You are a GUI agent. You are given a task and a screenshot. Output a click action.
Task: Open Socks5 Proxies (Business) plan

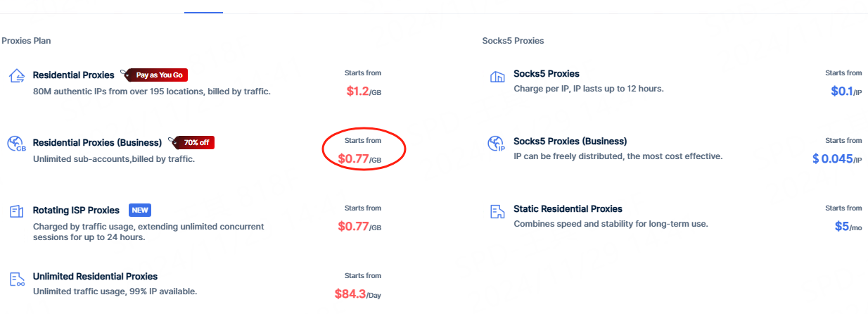pos(570,141)
